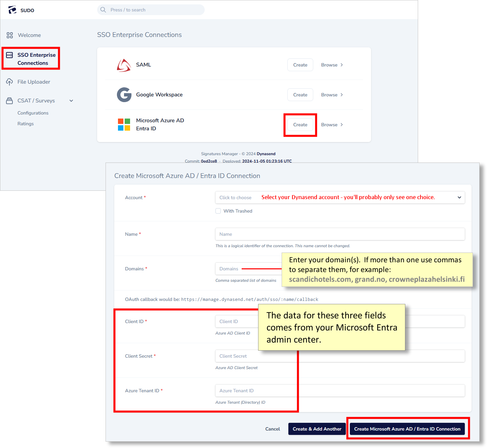Click Create for Microsoft Azure AD
Image resolution: width=487 pixels, height=448 pixels.
(300, 125)
